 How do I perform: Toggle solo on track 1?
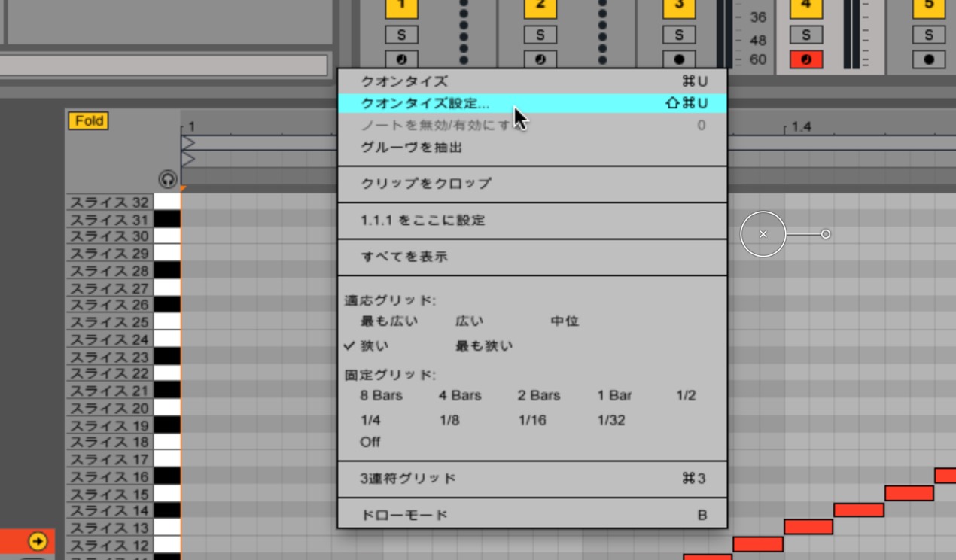[x=401, y=35]
